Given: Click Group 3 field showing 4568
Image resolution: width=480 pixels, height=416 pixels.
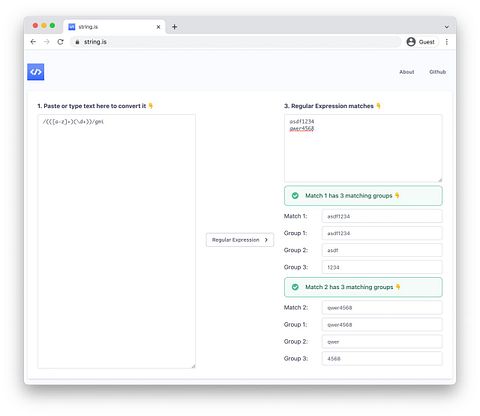Looking at the screenshot, I should (382, 358).
